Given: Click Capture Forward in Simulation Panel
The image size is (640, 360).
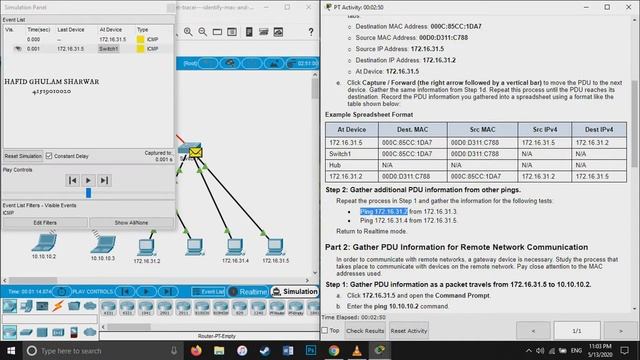Looking at the screenshot, I should pyautogui.click(x=104, y=180).
